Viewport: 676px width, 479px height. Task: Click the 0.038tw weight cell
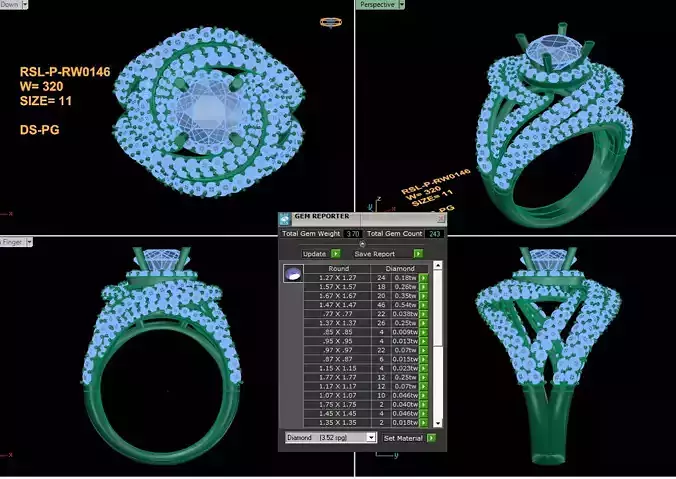(x=405, y=314)
